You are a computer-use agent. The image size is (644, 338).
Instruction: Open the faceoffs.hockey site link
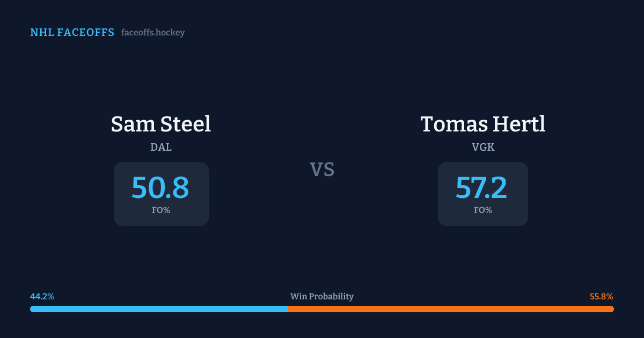153,33
